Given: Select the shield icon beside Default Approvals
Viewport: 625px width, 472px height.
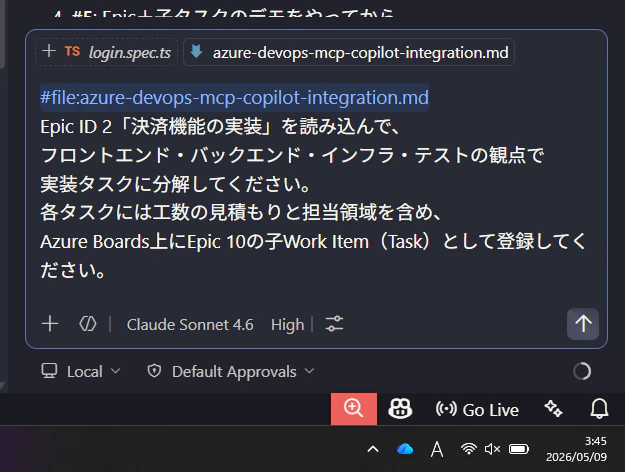Looking at the screenshot, I should pos(154,371).
